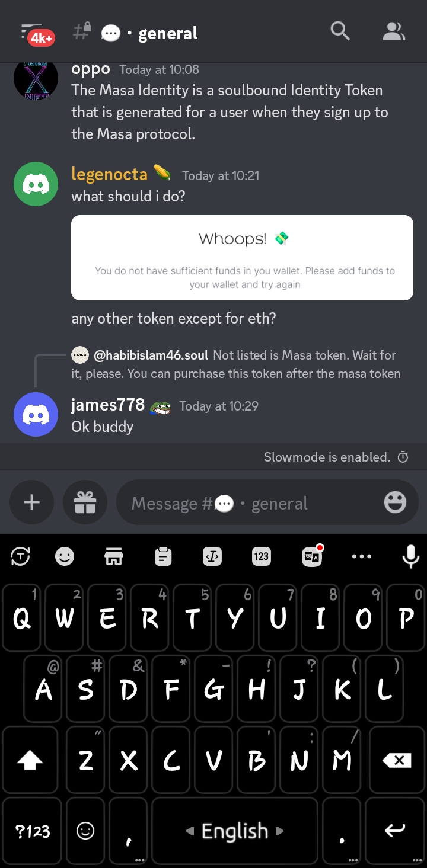The width and height of the screenshot is (427, 868).
Task: Open legenocta's user profile name
Action: click(x=109, y=174)
